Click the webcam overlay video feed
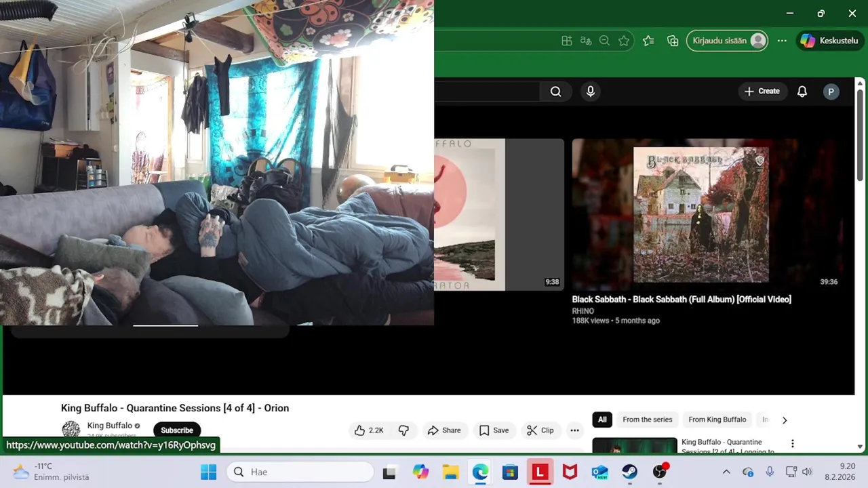This screenshot has width=868, height=488. click(x=217, y=163)
